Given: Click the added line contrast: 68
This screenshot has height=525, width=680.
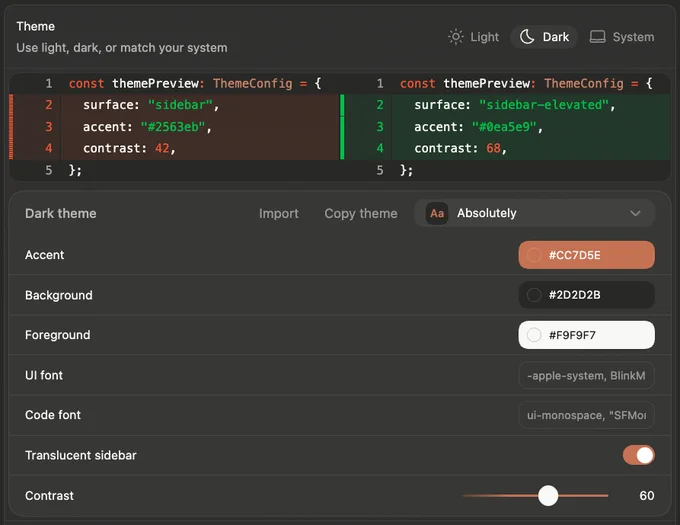Looking at the screenshot, I should point(505,148).
